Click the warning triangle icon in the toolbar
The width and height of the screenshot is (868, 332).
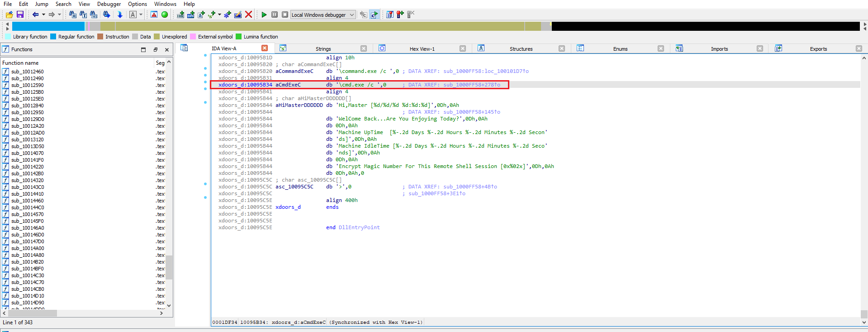click(154, 14)
